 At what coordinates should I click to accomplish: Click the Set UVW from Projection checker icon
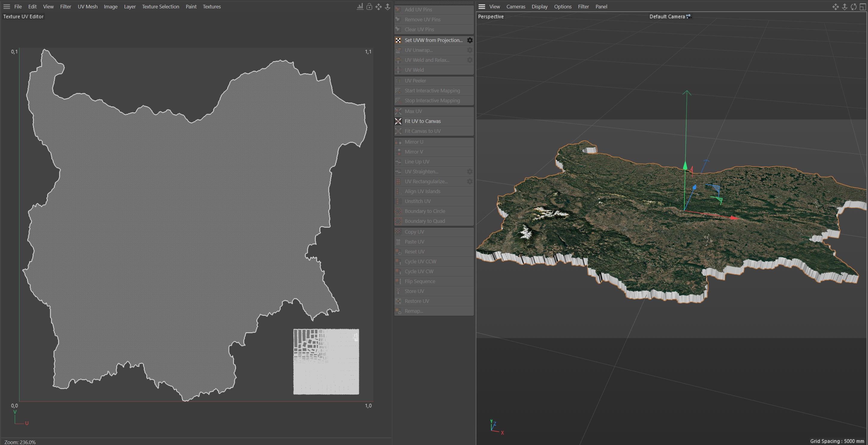[398, 40]
